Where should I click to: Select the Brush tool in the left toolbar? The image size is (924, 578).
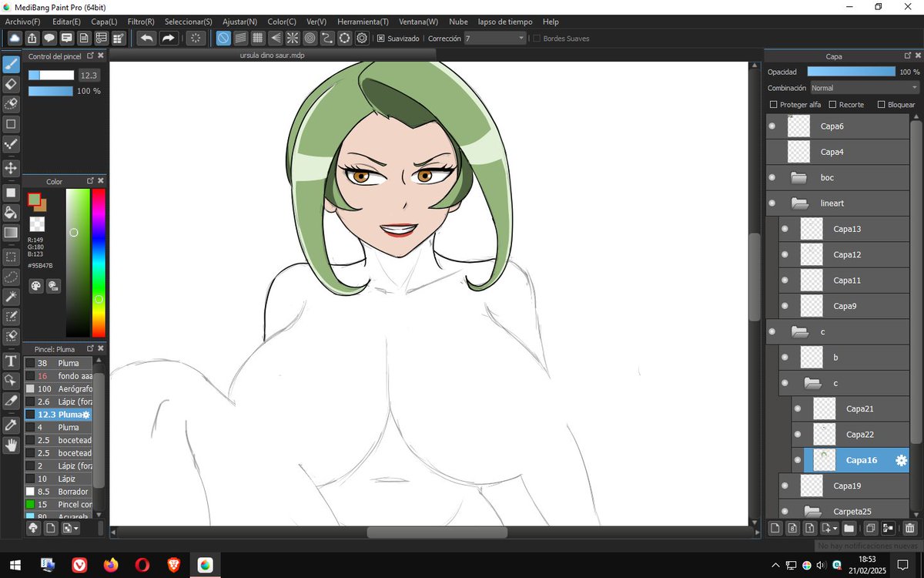point(11,64)
